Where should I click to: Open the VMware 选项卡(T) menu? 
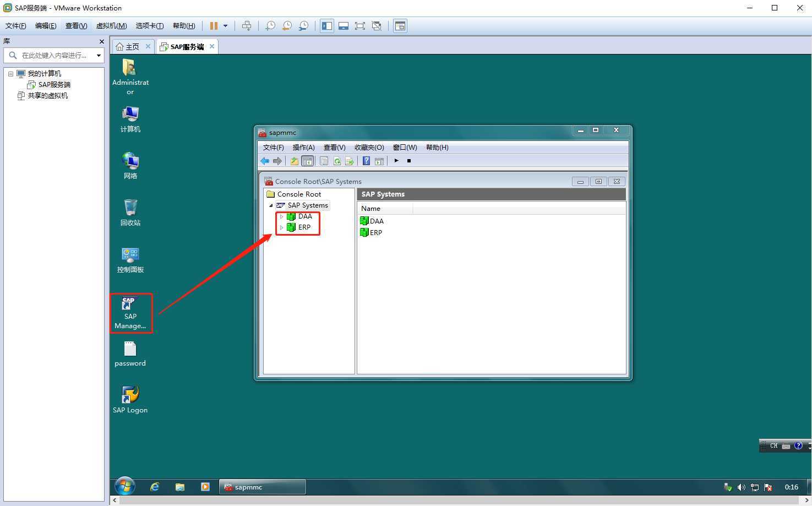pyautogui.click(x=150, y=26)
